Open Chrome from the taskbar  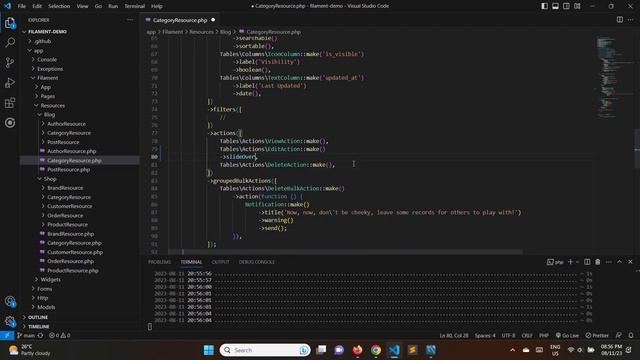[x=376, y=350]
